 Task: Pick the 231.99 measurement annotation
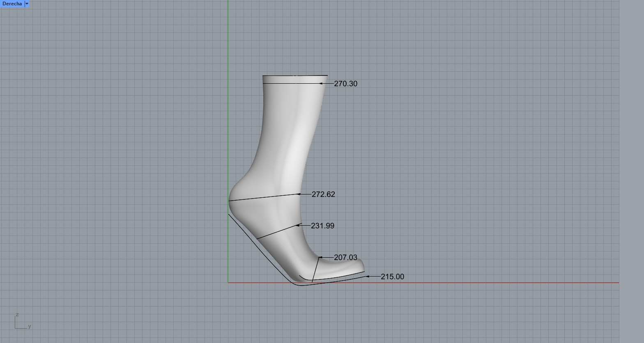click(322, 226)
